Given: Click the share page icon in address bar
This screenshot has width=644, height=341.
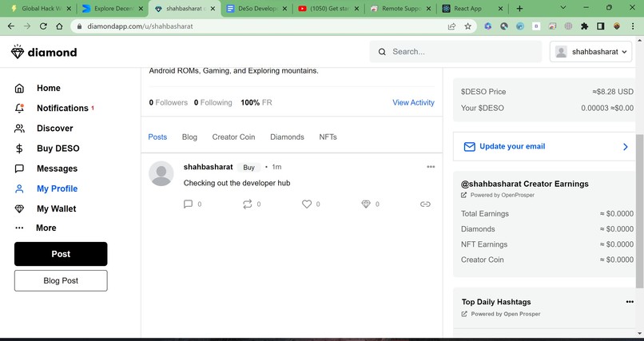Looking at the screenshot, I should [451, 26].
